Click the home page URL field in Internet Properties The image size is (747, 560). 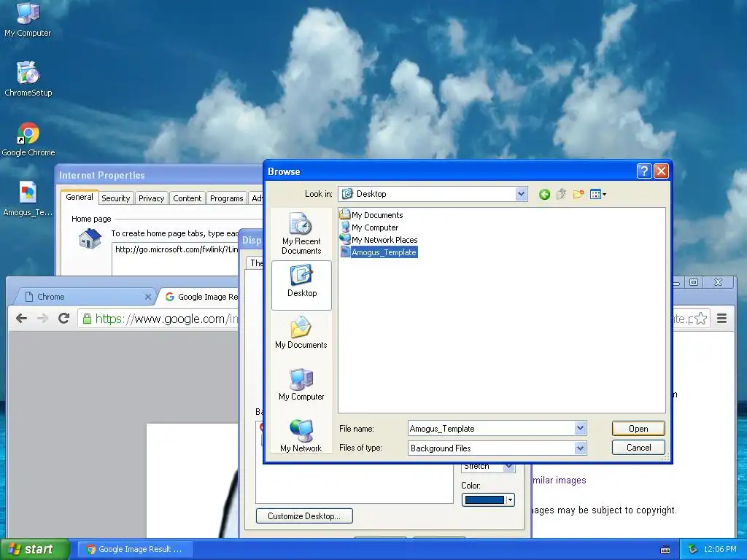click(177, 259)
